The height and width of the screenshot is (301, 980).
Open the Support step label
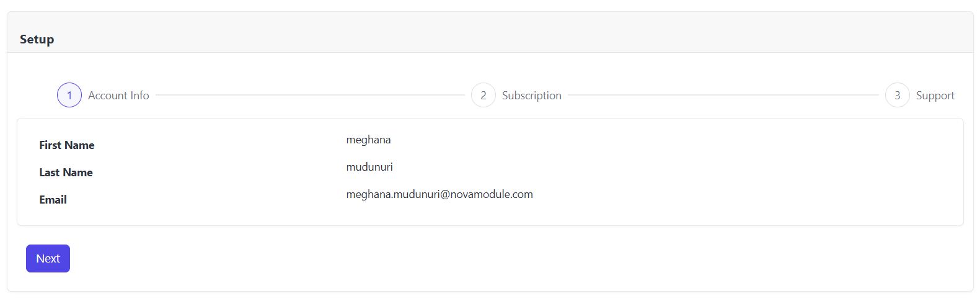point(935,96)
